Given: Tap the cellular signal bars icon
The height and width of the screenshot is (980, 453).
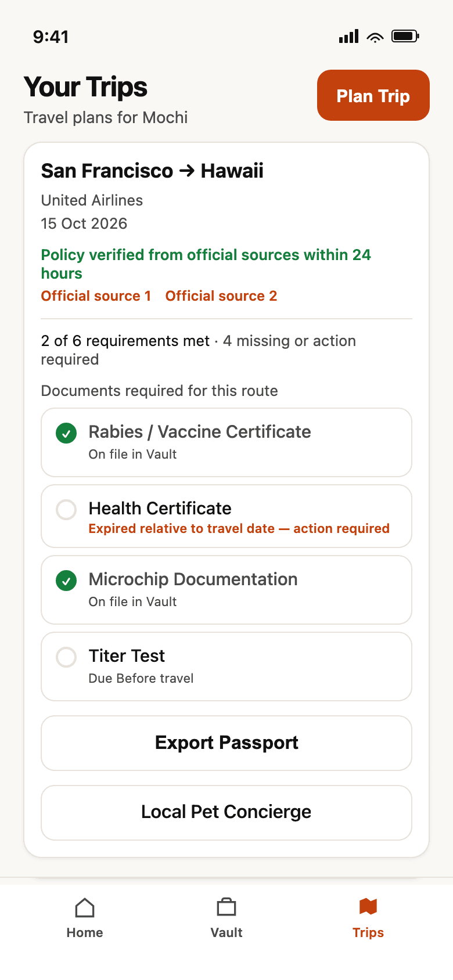Looking at the screenshot, I should click(x=349, y=37).
